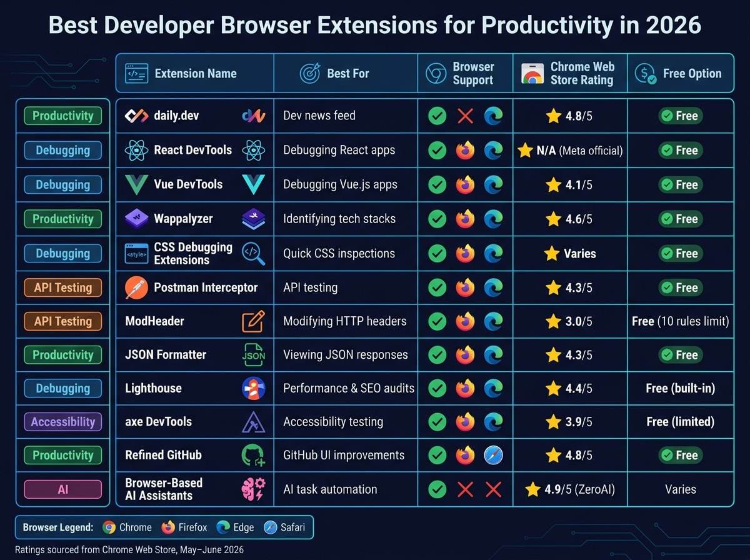Click the AI tag beside Browser-Based AI Assistants
This screenshot has height=560, width=750.
point(62,489)
